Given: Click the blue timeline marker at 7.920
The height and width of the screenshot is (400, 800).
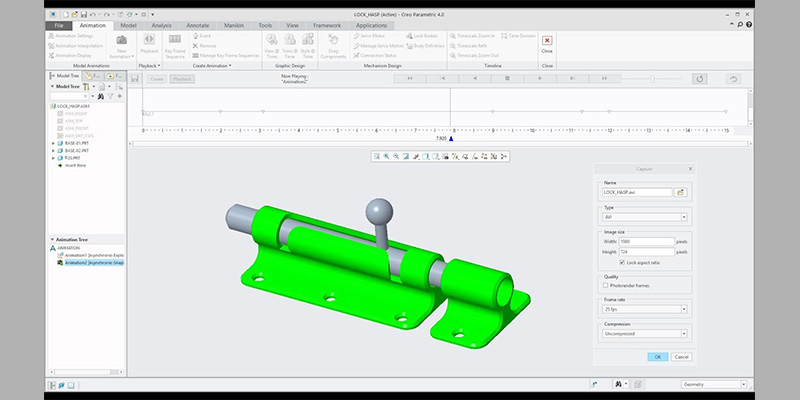Looking at the screenshot, I should click(451, 138).
